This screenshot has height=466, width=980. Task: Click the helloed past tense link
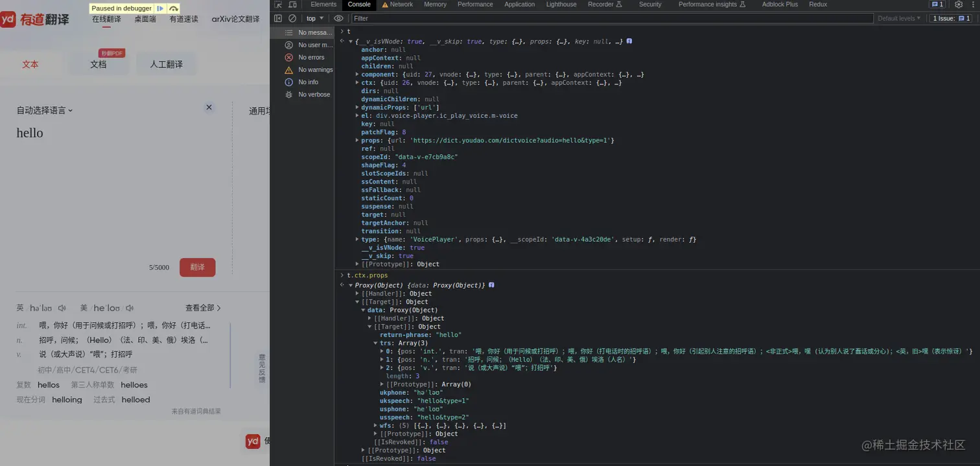(135, 400)
